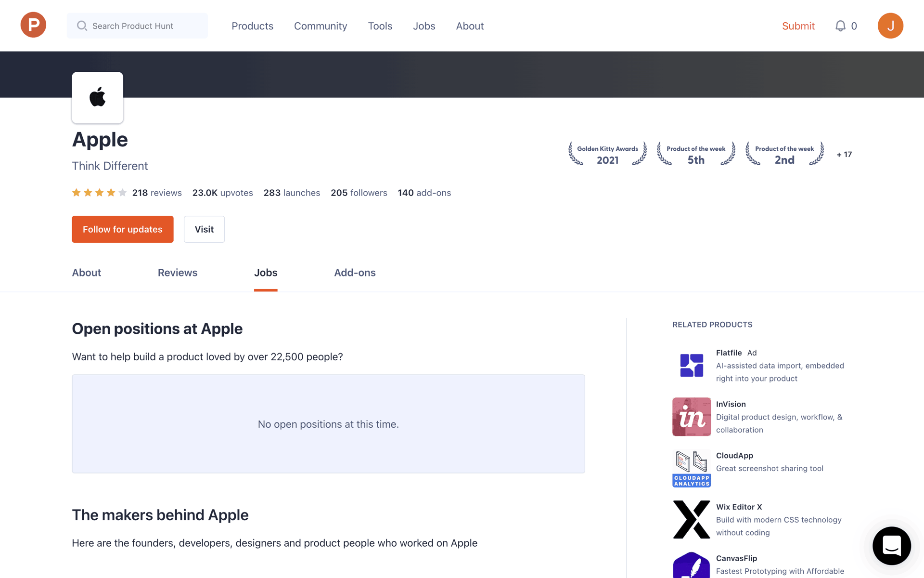Switch to the About tab

tap(87, 273)
